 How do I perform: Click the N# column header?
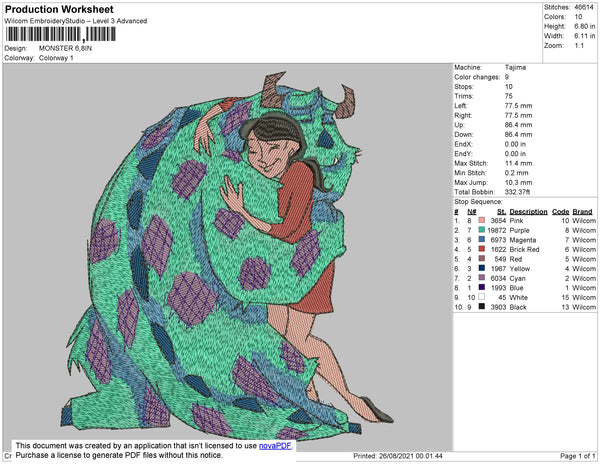[x=471, y=212]
